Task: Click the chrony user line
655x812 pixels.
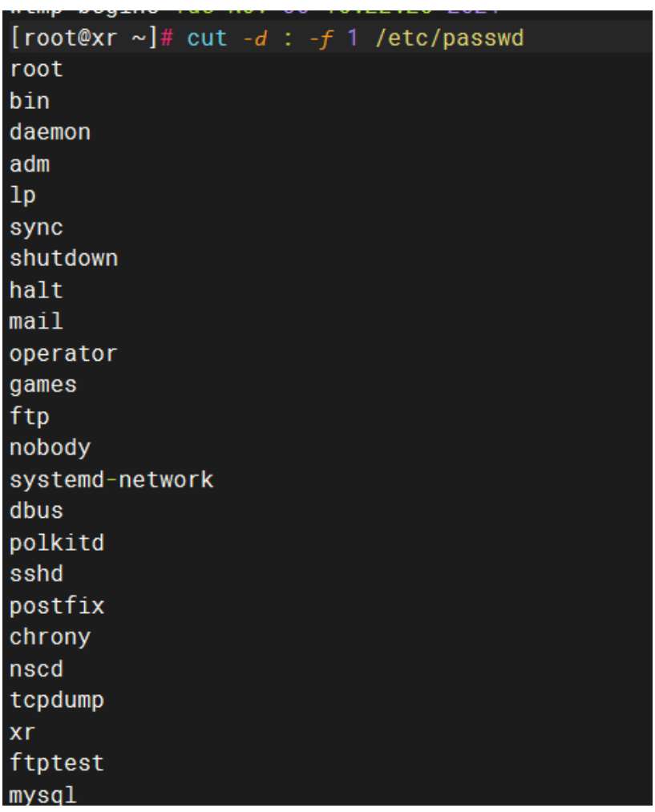Action: (x=50, y=637)
